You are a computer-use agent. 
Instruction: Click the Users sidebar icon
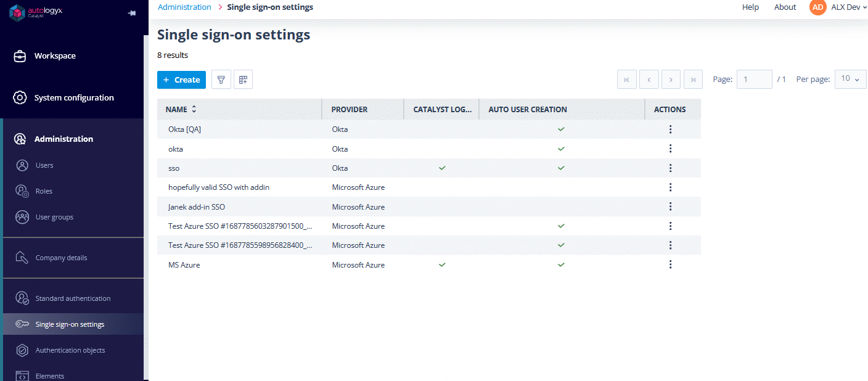click(22, 165)
